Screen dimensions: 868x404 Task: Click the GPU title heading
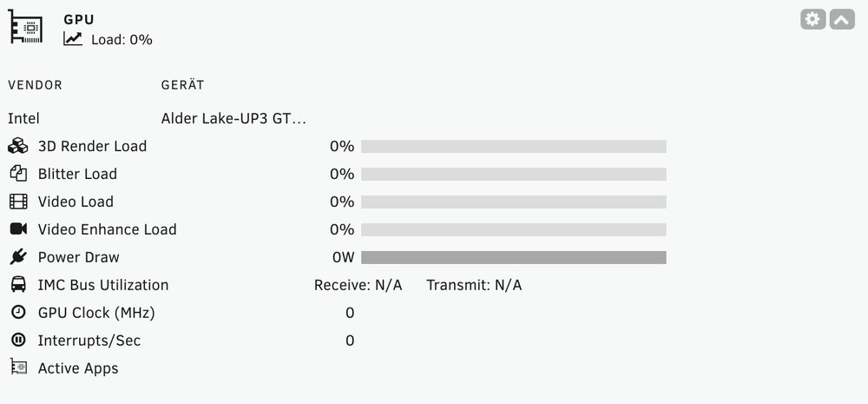79,19
